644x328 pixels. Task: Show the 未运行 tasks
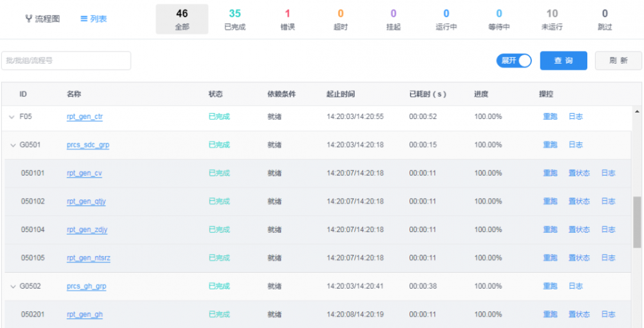pos(552,19)
